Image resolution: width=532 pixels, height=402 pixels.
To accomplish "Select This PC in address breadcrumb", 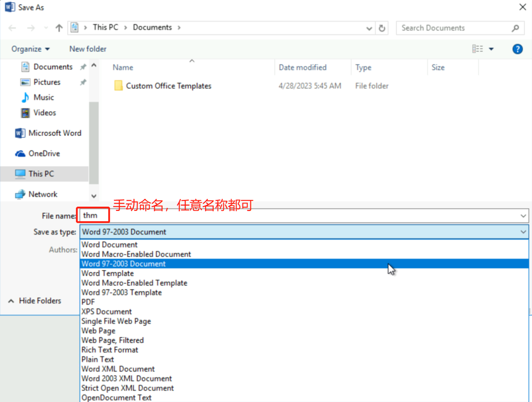I will coord(106,28).
